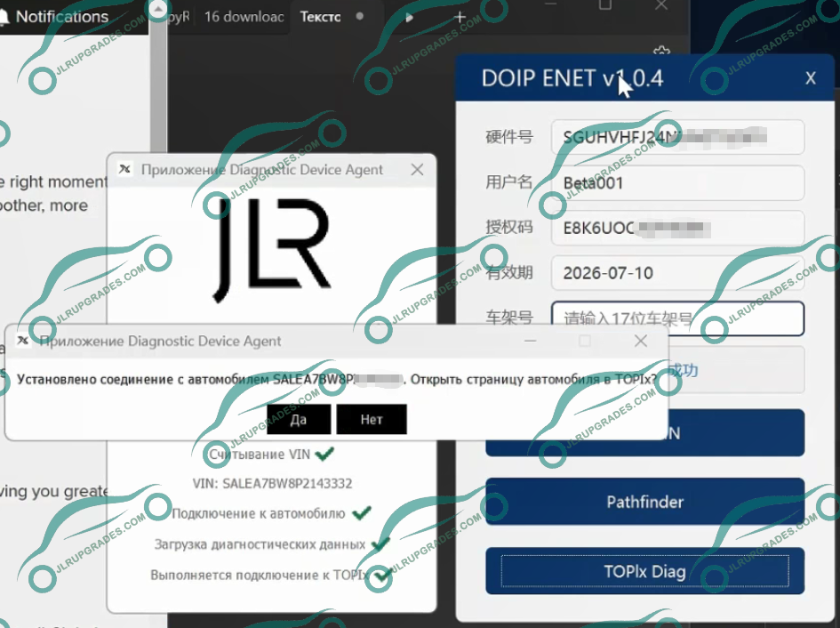The height and width of the screenshot is (628, 840).
Task: Click the JLR logo image
Action: click(x=272, y=250)
